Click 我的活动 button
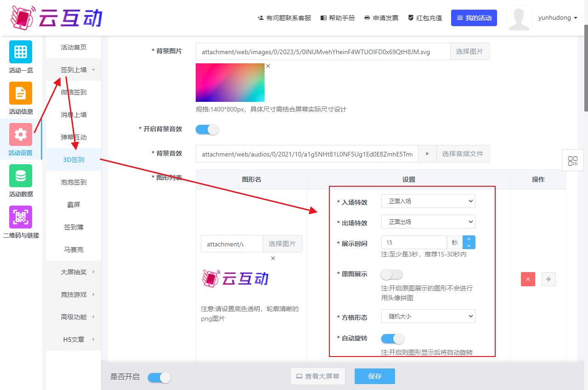The height and width of the screenshot is (390, 588). coord(474,18)
